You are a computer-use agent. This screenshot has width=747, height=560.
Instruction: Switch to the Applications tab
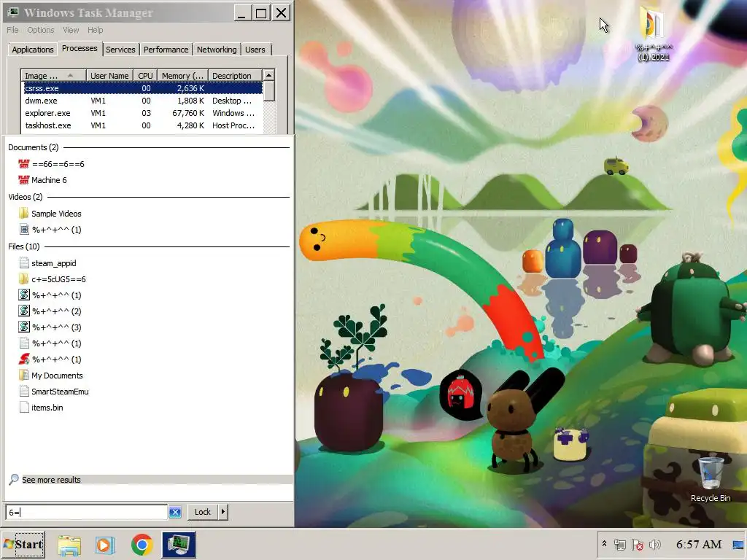coord(32,50)
